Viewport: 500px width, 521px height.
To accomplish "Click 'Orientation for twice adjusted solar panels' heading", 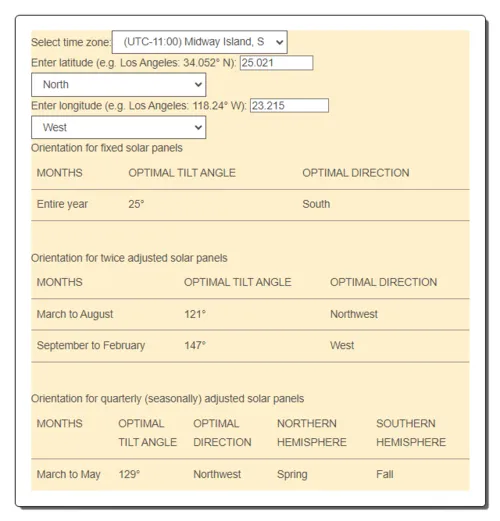I will (129, 258).
